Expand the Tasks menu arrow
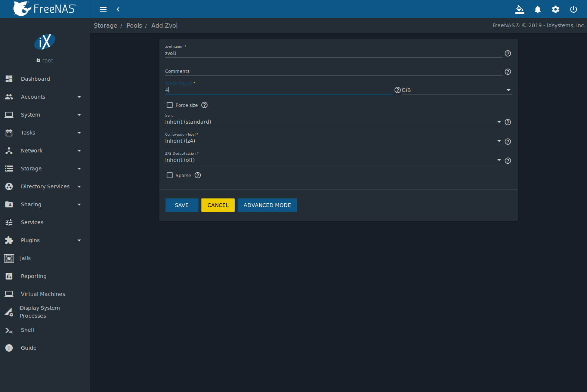 click(x=79, y=133)
